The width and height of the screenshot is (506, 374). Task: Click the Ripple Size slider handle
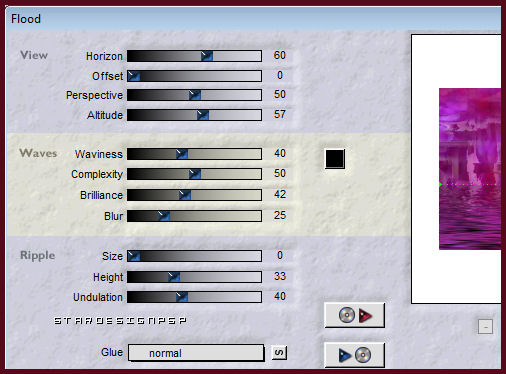pos(134,256)
